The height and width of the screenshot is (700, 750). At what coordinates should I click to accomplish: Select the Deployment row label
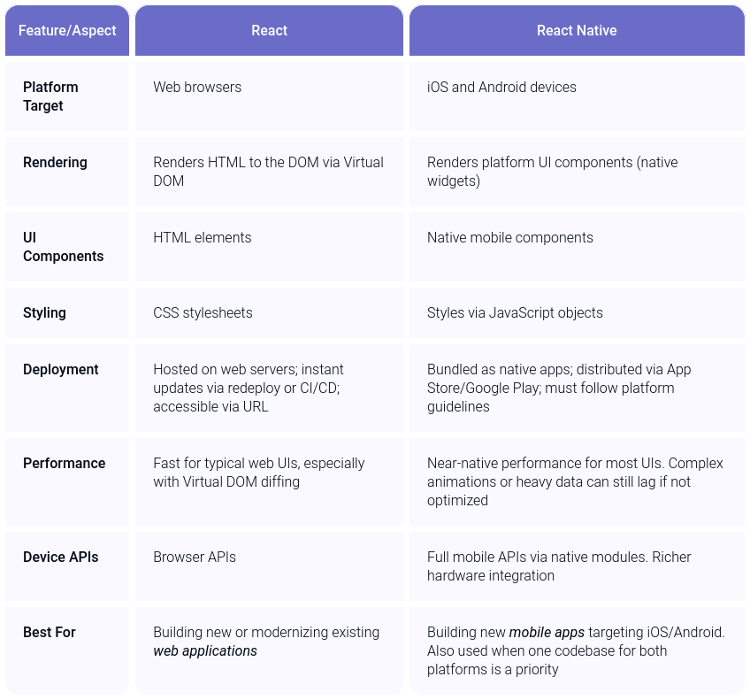[61, 369]
